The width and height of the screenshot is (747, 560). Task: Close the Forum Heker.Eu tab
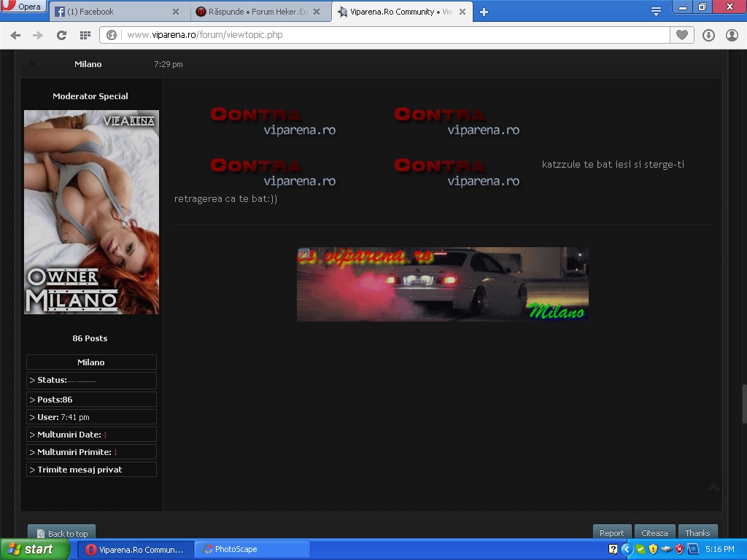tap(317, 12)
